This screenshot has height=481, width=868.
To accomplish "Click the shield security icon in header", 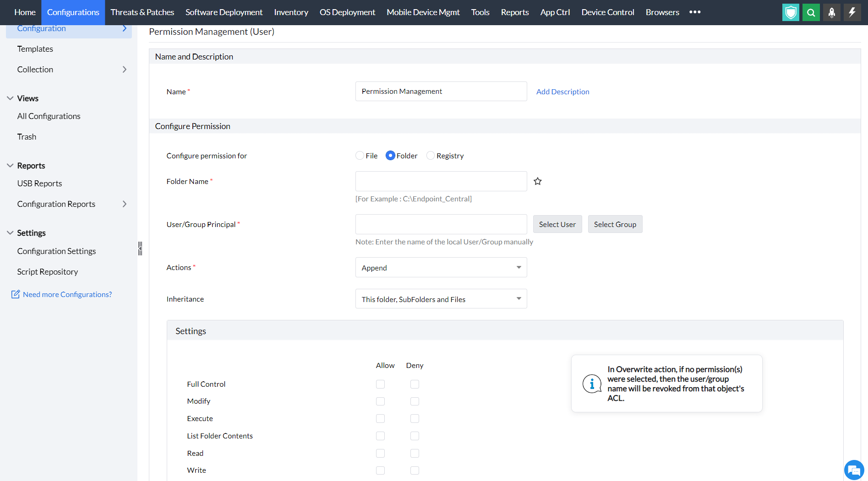I will pos(791,12).
